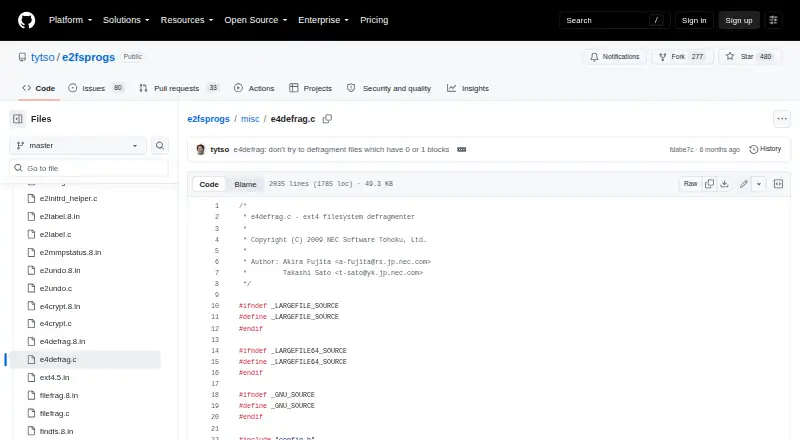
Task: Open the Insights tab
Action: point(468,88)
